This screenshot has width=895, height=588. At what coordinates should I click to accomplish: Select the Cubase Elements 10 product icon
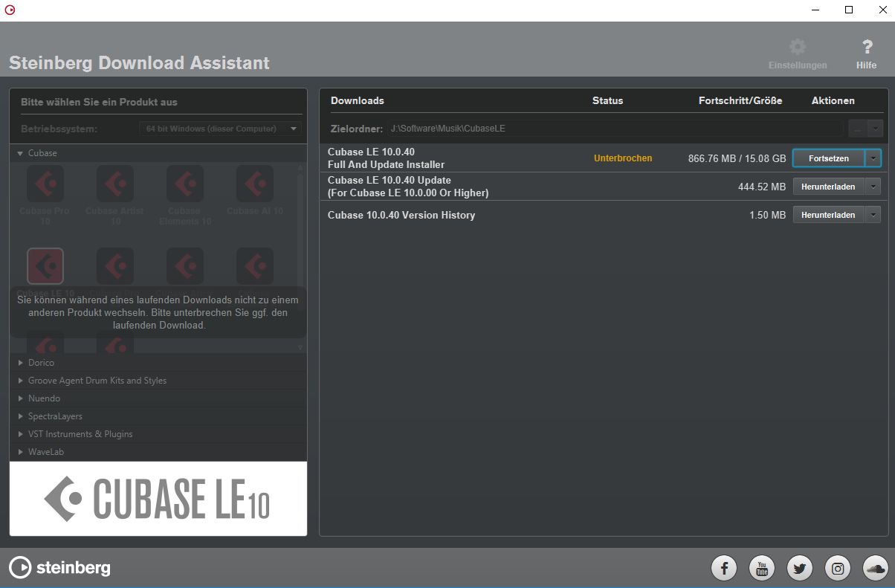click(x=185, y=184)
